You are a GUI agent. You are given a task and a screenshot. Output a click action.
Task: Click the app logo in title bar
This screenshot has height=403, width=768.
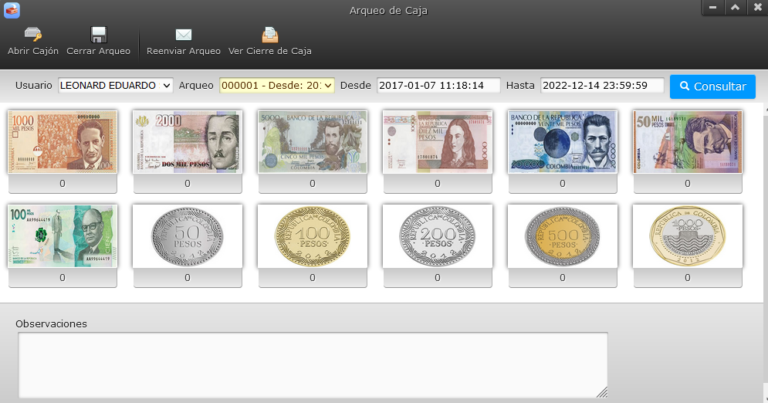tap(12, 10)
